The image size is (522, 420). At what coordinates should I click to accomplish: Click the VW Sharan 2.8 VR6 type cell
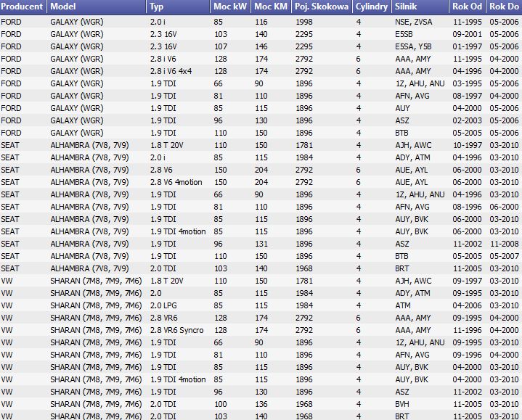(x=163, y=318)
